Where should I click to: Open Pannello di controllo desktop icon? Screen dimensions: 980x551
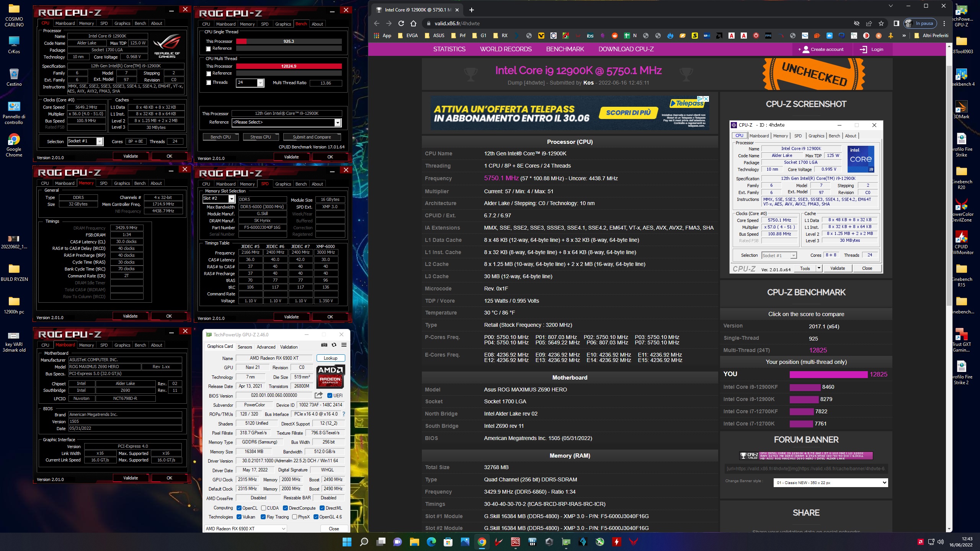click(x=14, y=112)
